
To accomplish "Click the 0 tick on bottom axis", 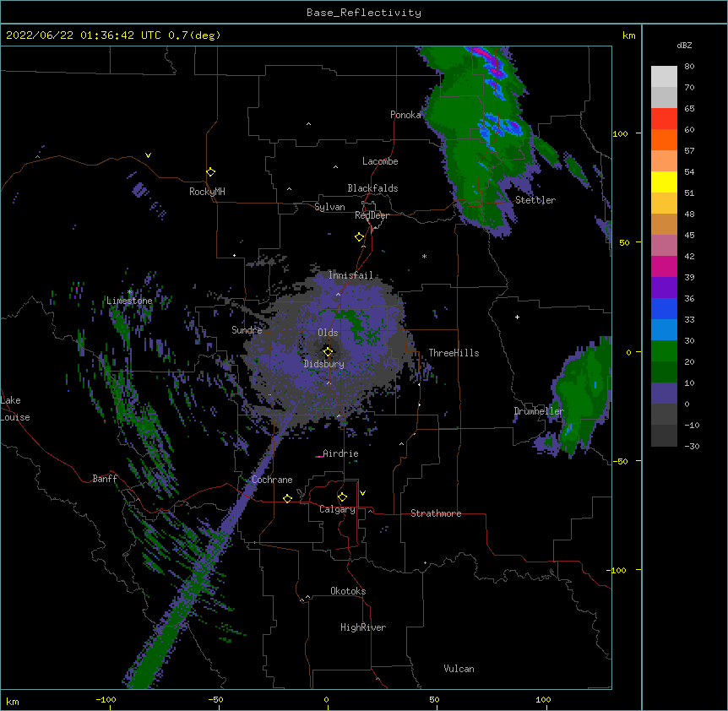I will click(x=326, y=700).
